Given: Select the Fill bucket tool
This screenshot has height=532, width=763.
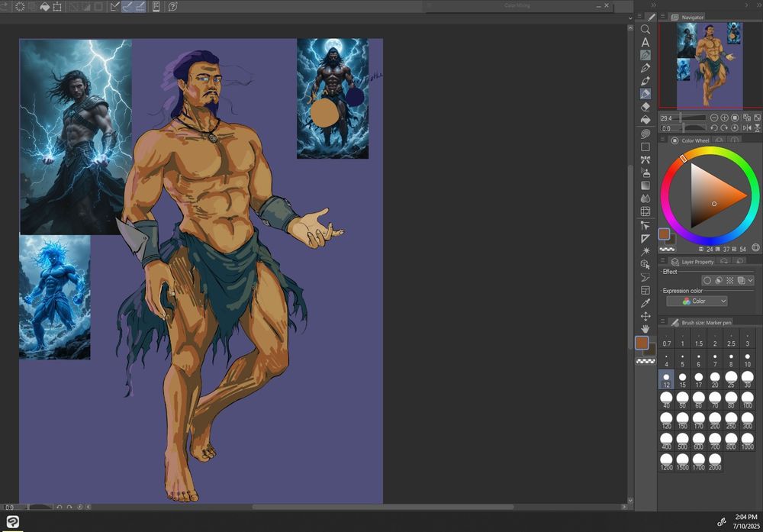Looking at the screenshot, I should (645, 120).
